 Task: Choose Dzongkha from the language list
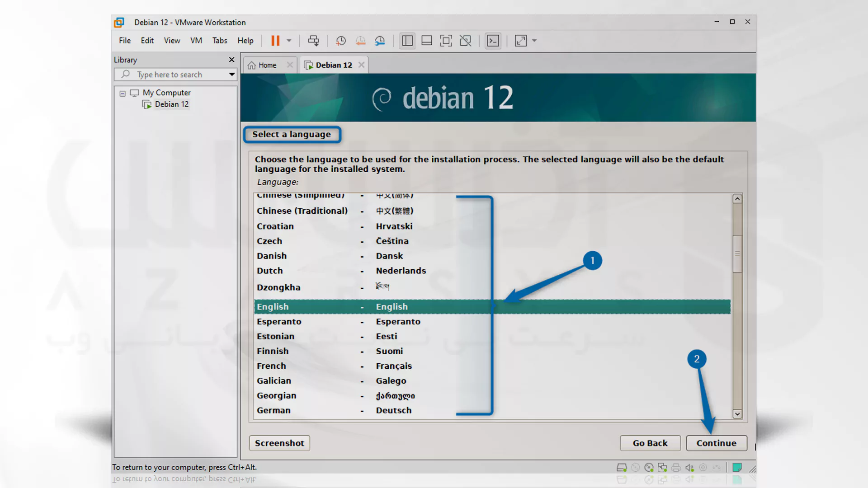click(x=492, y=287)
